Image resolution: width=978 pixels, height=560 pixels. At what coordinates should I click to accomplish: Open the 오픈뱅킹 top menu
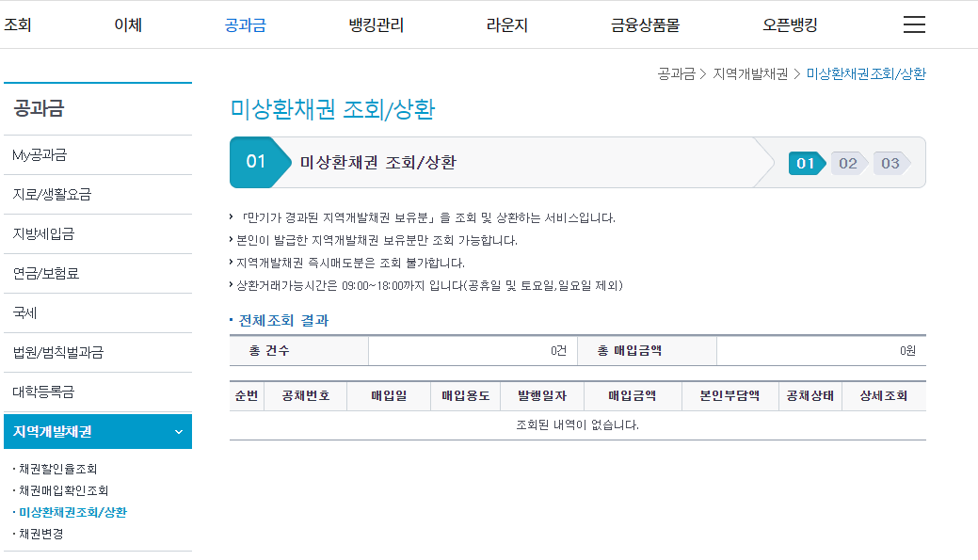click(790, 25)
